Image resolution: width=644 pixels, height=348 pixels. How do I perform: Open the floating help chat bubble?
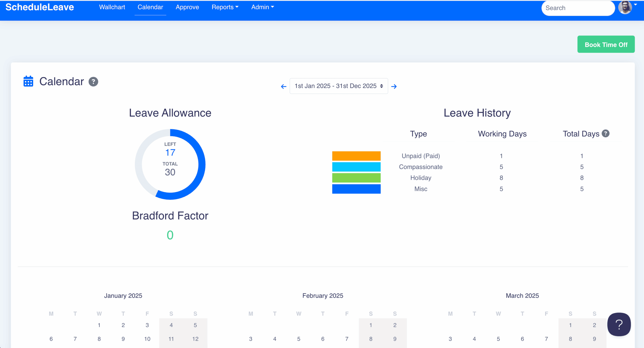click(x=619, y=324)
